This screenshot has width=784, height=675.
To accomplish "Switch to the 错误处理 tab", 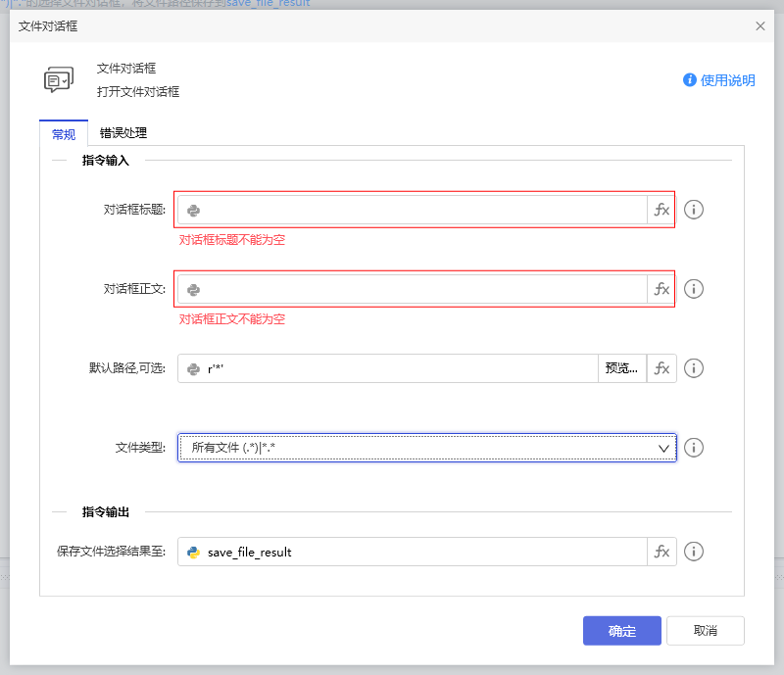I will (x=123, y=133).
